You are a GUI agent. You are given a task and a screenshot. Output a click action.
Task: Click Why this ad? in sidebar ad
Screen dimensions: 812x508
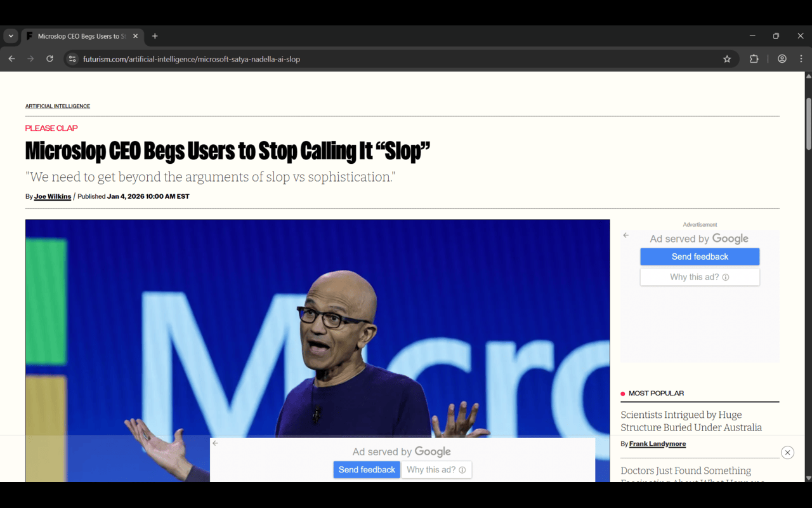(700, 277)
